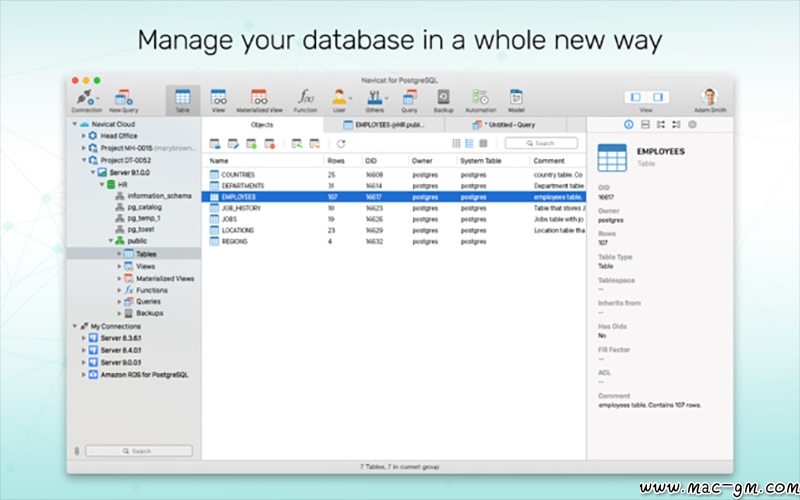800x500 pixels.
Task: Click the sidebar Search field
Action: point(139,451)
